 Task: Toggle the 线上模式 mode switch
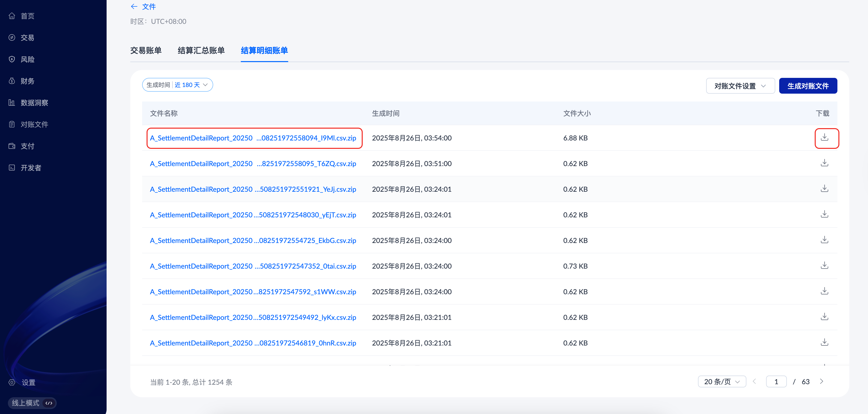pyautogui.click(x=32, y=403)
